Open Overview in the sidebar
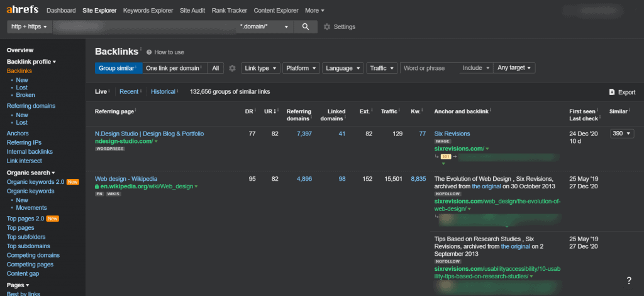This screenshot has height=296, width=644. tap(20, 50)
